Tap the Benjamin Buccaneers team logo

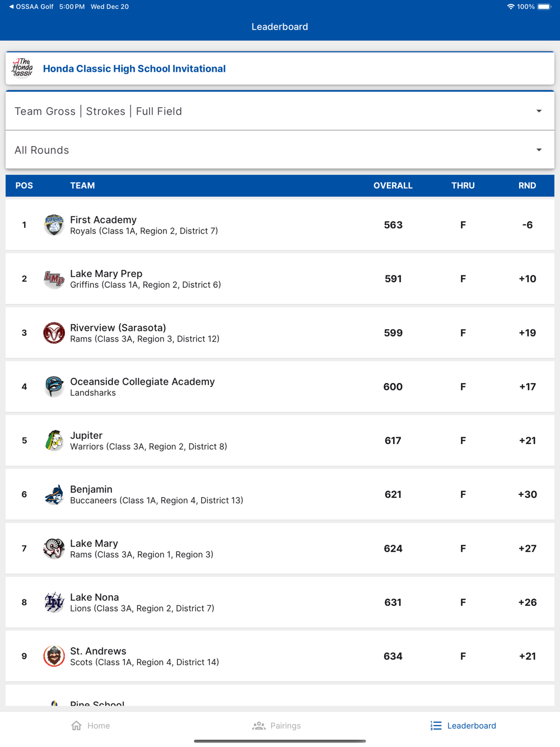pos(54,494)
